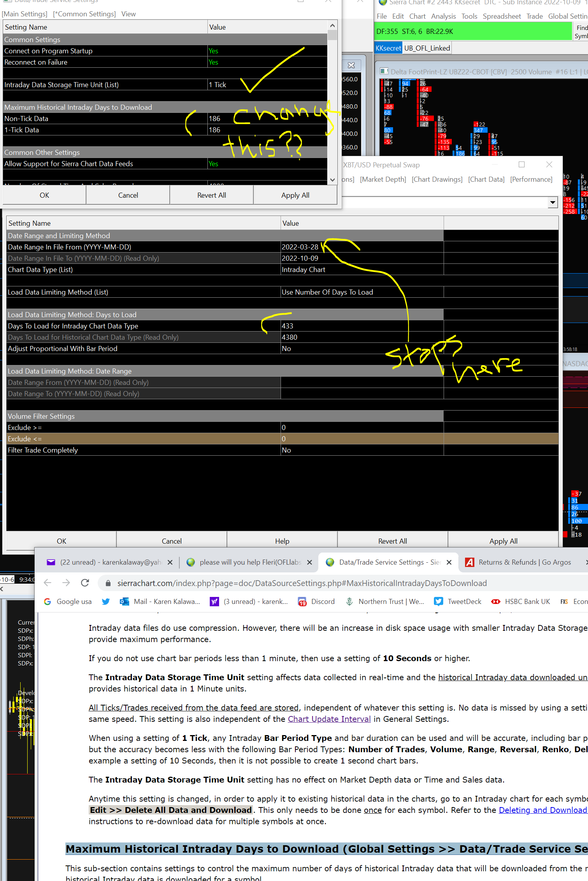Open the HSBC Bank UK bookmark

(x=521, y=602)
